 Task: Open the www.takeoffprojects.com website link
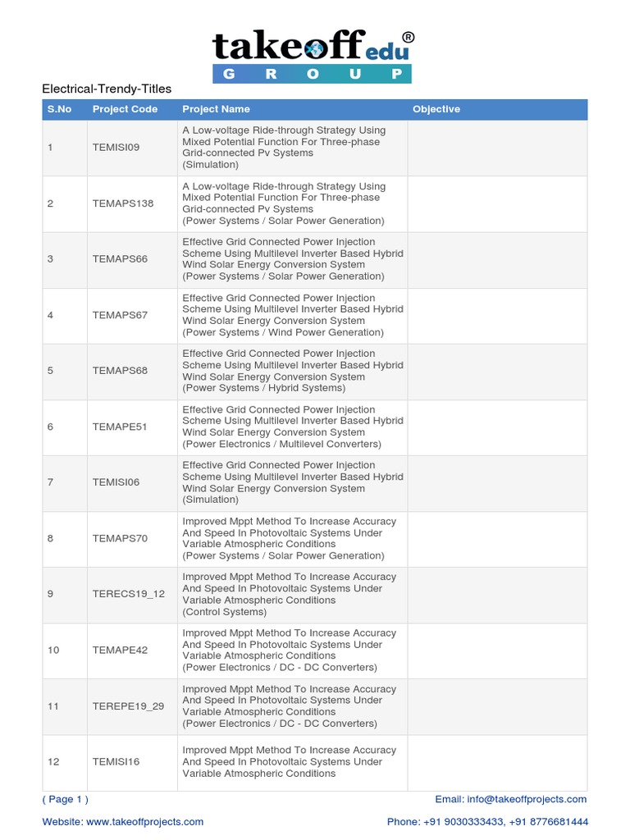tap(144, 821)
